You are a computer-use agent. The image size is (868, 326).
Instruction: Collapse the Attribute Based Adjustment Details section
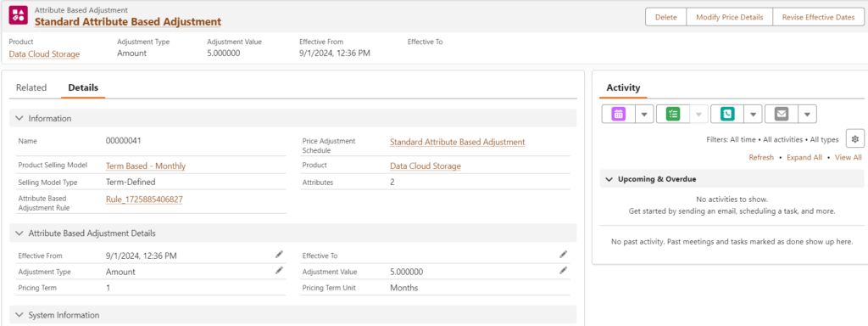tap(19, 233)
